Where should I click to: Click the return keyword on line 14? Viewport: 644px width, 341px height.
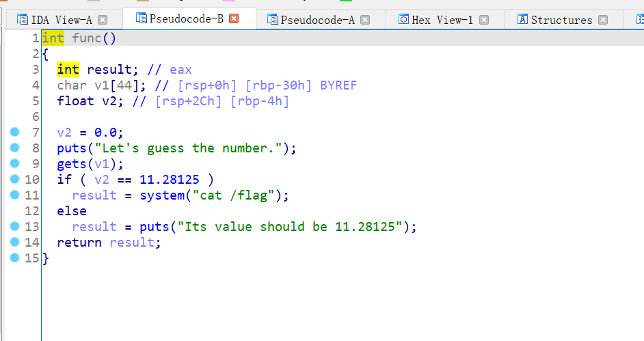click(x=79, y=243)
